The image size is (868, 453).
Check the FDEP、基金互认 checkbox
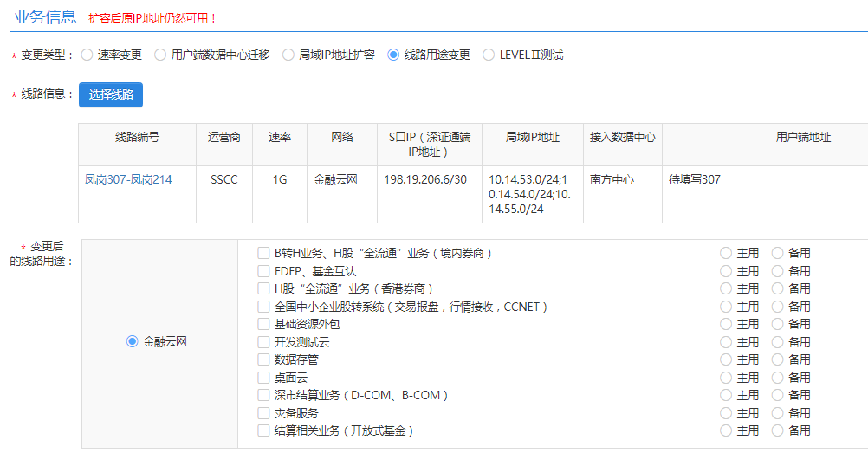[263, 271]
